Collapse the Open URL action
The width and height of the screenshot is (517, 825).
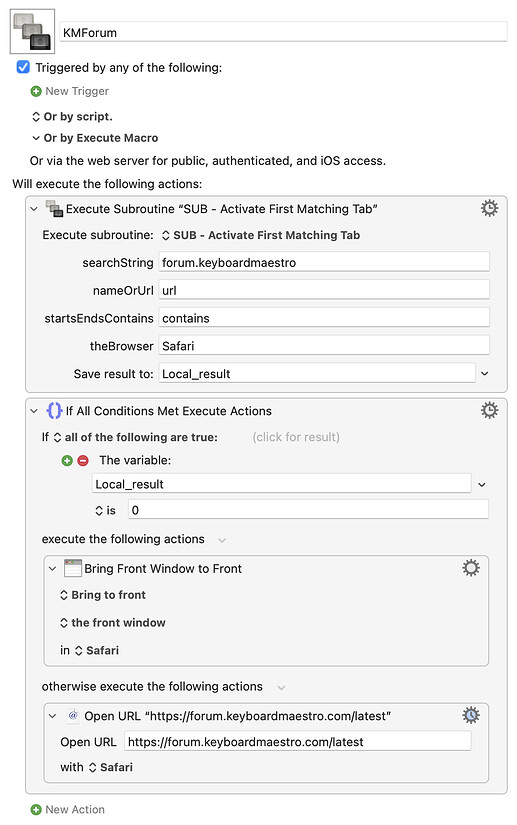coord(52,716)
